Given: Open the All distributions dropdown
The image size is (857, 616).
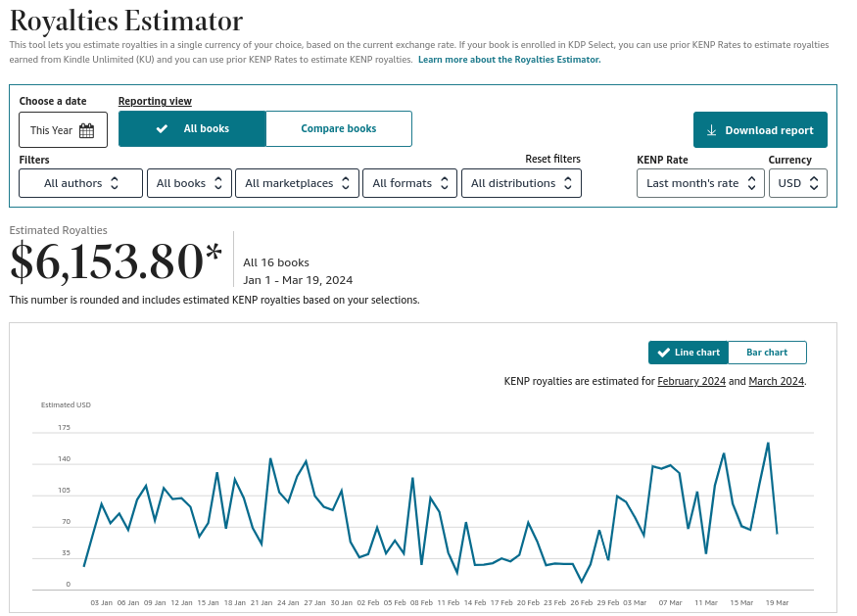Looking at the screenshot, I should (x=521, y=183).
